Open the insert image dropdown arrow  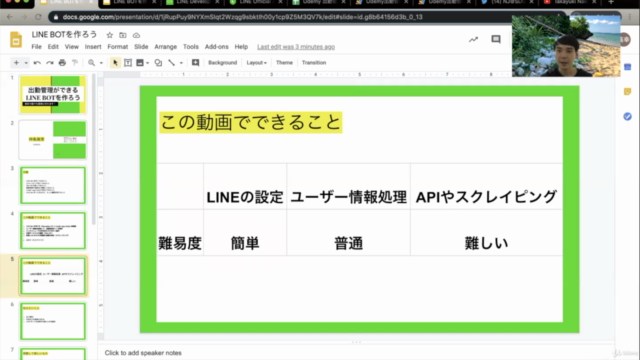click(148, 63)
